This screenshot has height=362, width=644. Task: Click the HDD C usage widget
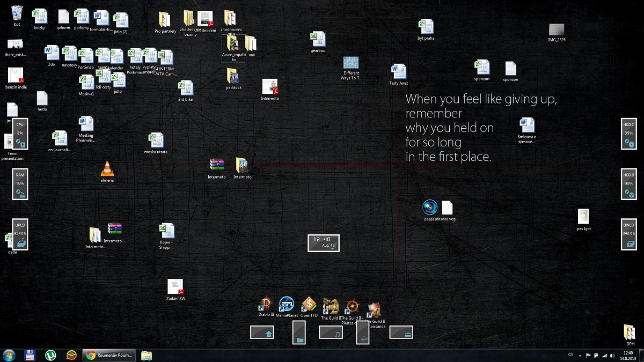coord(628,134)
